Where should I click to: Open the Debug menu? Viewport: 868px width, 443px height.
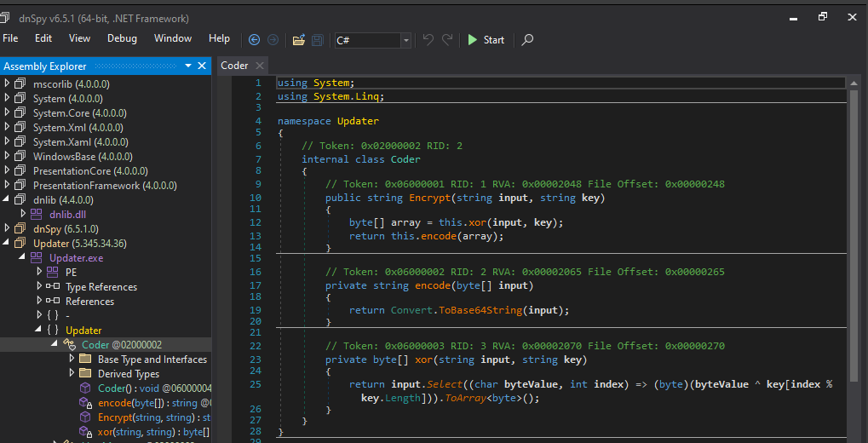[x=122, y=38]
